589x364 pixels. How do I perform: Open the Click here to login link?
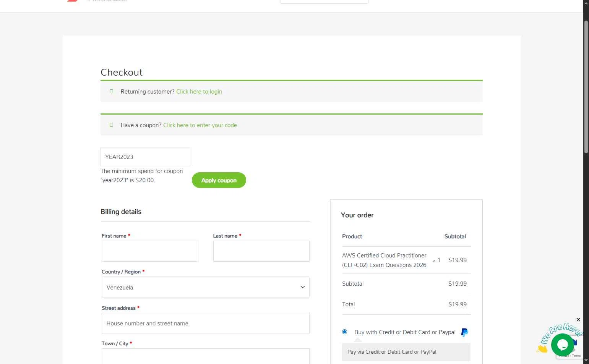pyautogui.click(x=199, y=92)
